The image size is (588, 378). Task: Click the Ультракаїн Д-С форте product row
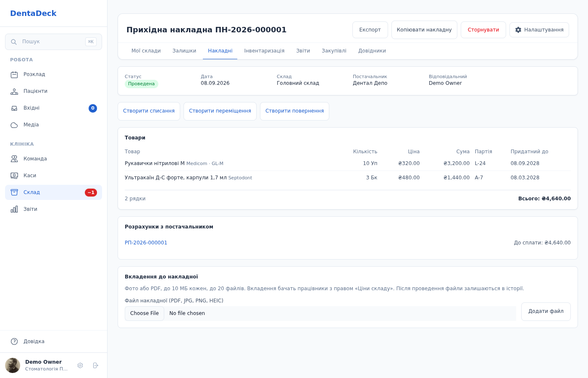[348, 178]
